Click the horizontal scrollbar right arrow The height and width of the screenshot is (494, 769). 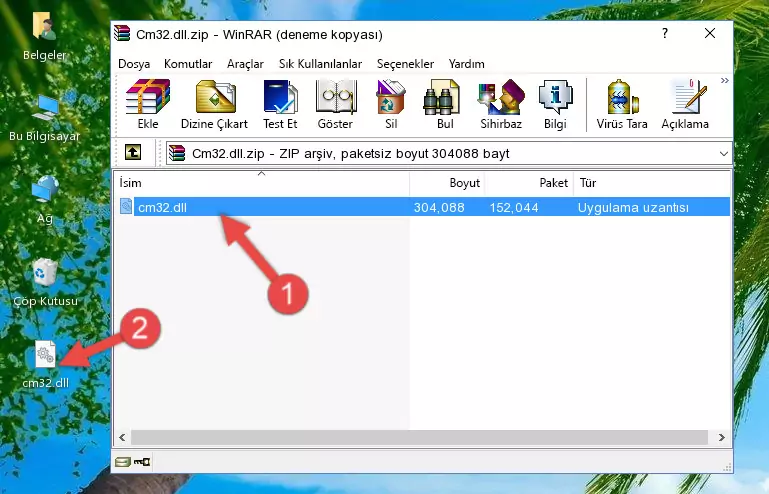[721, 437]
